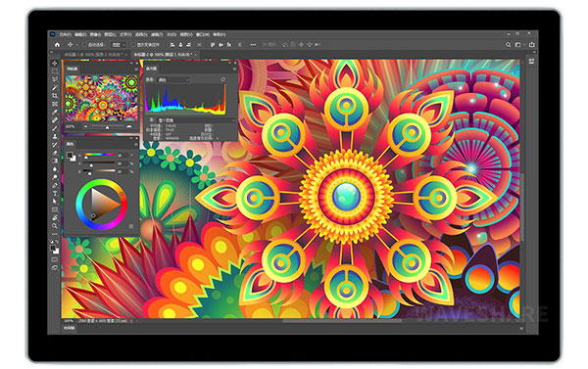588x369 pixels.
Task: Click Navigator large-mountains zoom in icon
Action: pos(129,126)
